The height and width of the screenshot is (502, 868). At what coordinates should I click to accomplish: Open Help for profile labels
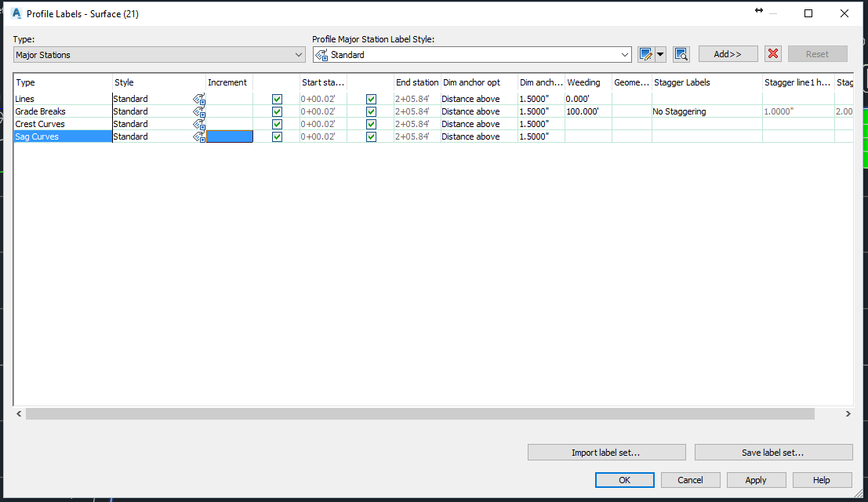(822, 480)
